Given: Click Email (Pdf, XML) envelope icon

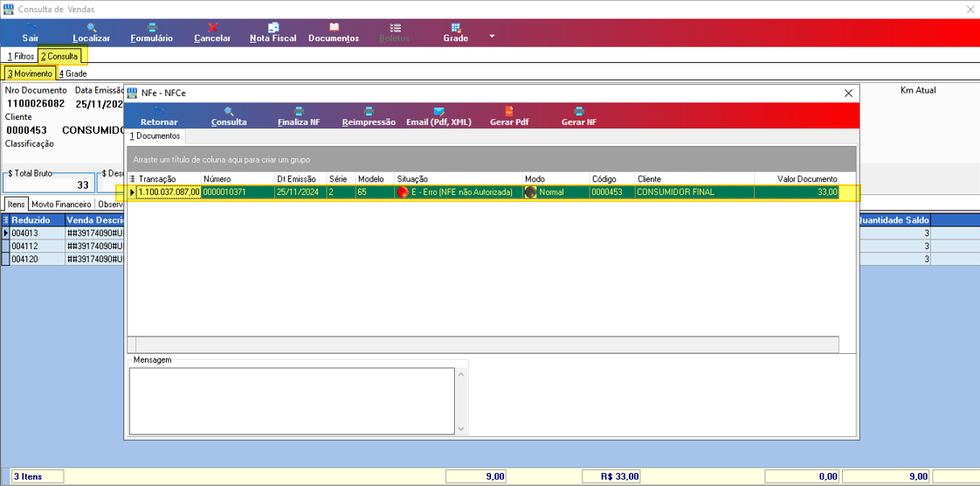Looking at the screenshot, I should 438,111.
